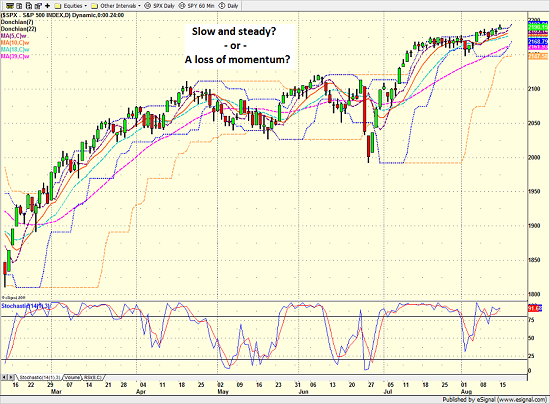
Task: Click the Aug month label on time axis
Action: pos(467,391)
